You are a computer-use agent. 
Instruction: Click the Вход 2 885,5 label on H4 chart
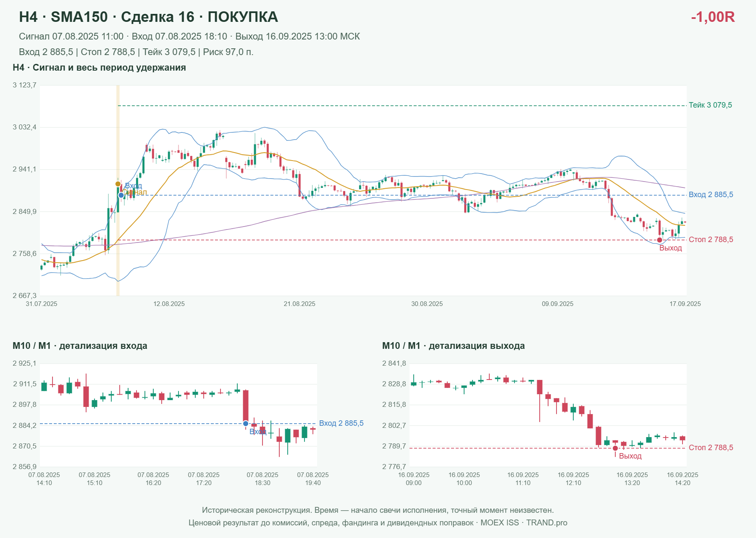(711, 195)
